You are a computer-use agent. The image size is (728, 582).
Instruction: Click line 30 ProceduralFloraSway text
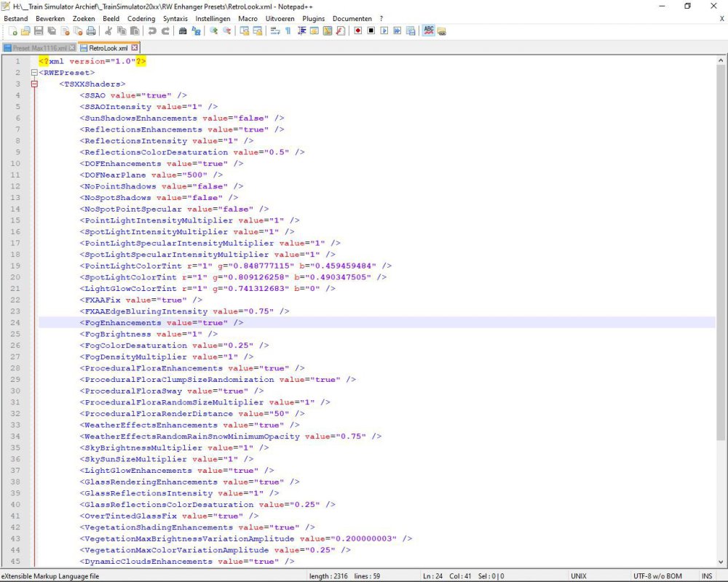point(131,391)
